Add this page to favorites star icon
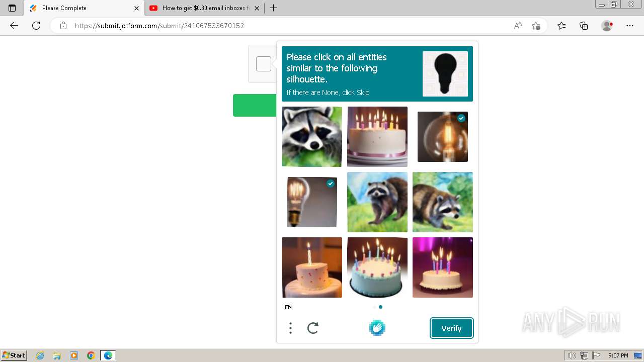The image size is (644, 362). [x=536, y=26]
